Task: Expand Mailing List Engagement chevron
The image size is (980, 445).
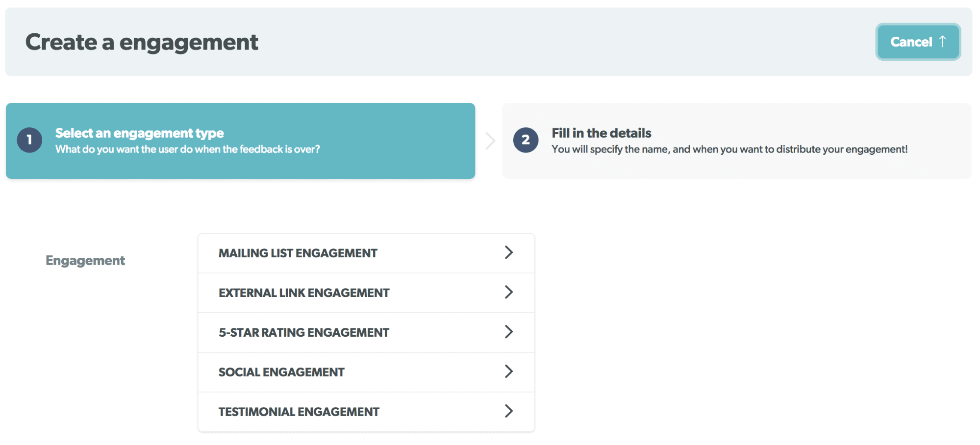Action: [x=509, y=252]
